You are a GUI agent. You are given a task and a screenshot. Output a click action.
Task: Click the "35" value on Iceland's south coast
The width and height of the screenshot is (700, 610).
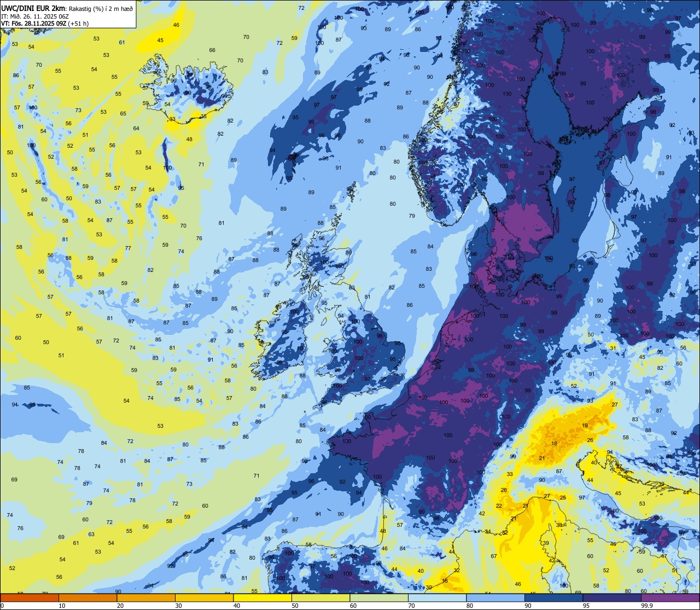203,116
